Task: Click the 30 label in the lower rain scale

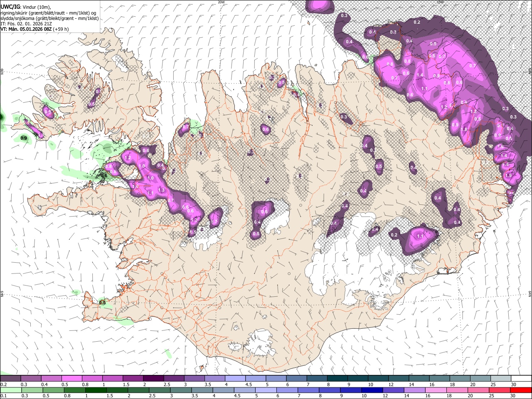Action: click(x=513, y=396)
